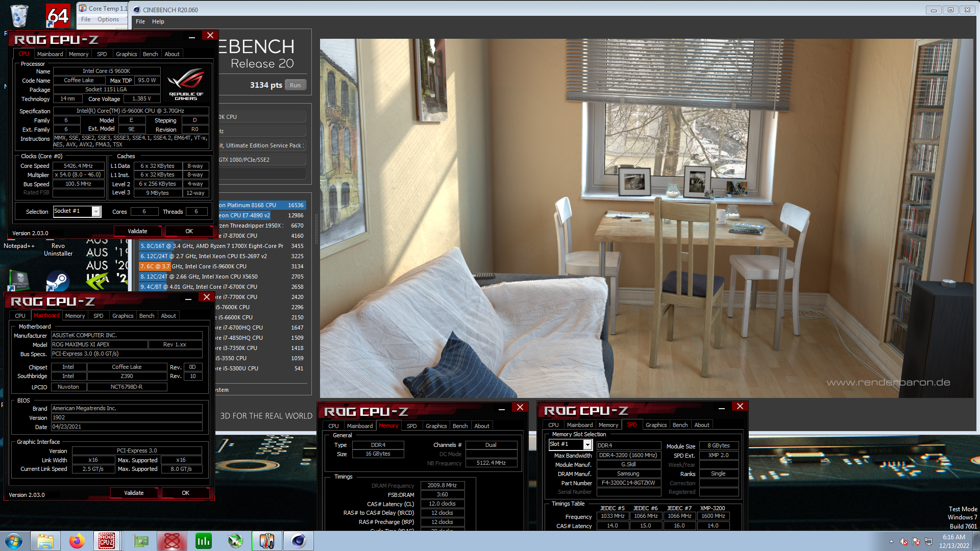Viewport: 980px width, 551px height.
Task: Open the Recycle Bin desktop icon
Action: pyautogui.click(x=19, y=15)
